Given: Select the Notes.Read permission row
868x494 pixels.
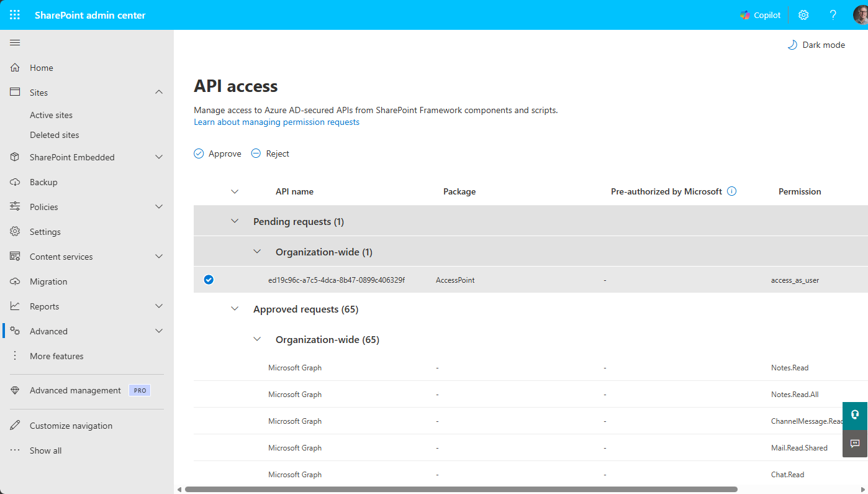Looking at the screenshot, I should pyautogui.click(x=531, y=367).
